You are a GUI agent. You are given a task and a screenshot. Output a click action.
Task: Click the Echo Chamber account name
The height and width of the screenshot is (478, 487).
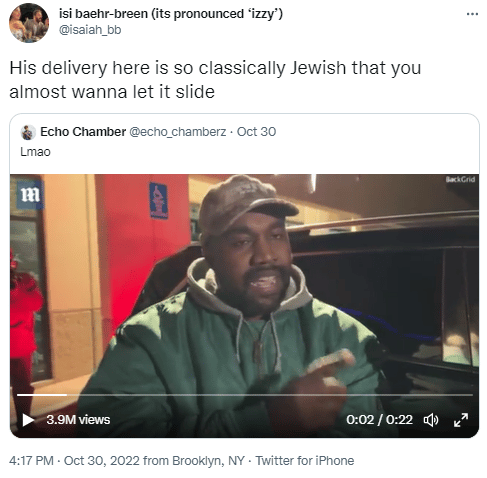83,132
